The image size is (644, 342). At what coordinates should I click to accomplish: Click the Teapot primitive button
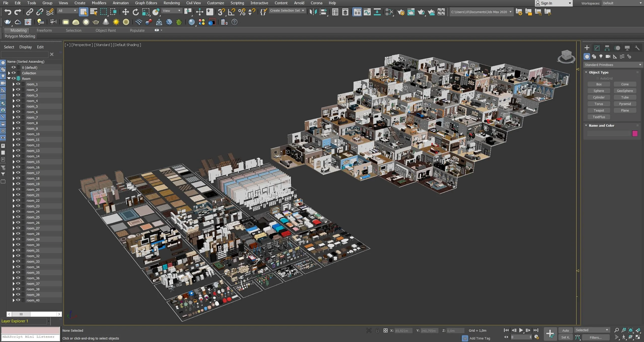pos(599,110)
